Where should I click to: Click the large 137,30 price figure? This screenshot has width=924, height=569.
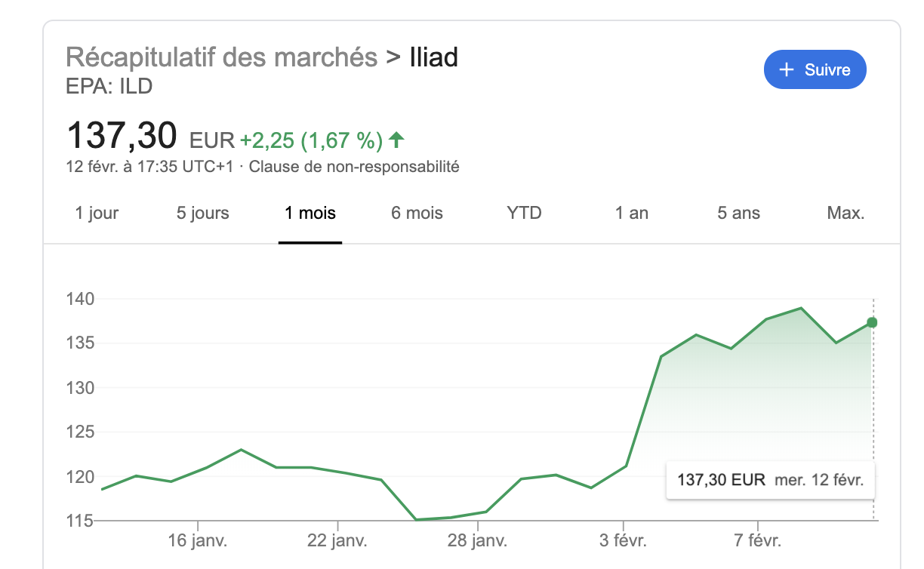122,137
